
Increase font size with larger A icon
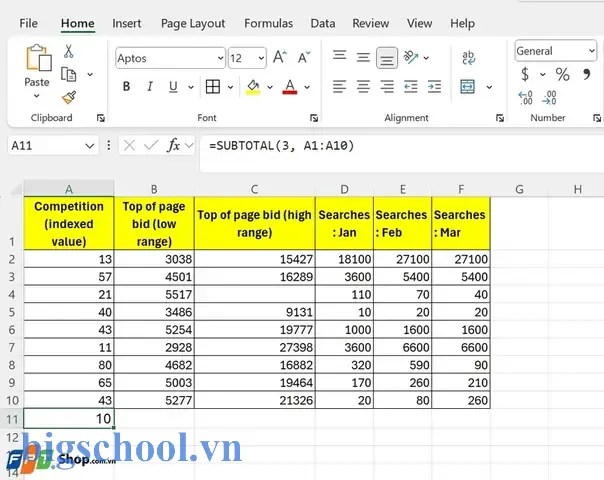[280, 57]
